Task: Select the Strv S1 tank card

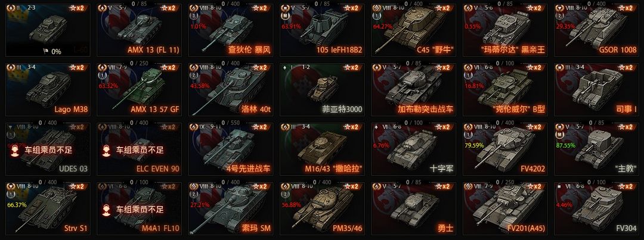Action: tap(48, 208)
